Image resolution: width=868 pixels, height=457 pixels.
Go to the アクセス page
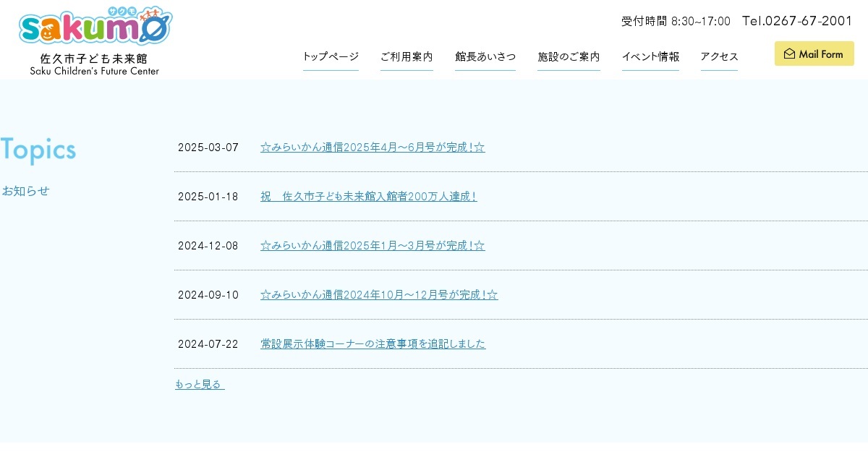719,56
